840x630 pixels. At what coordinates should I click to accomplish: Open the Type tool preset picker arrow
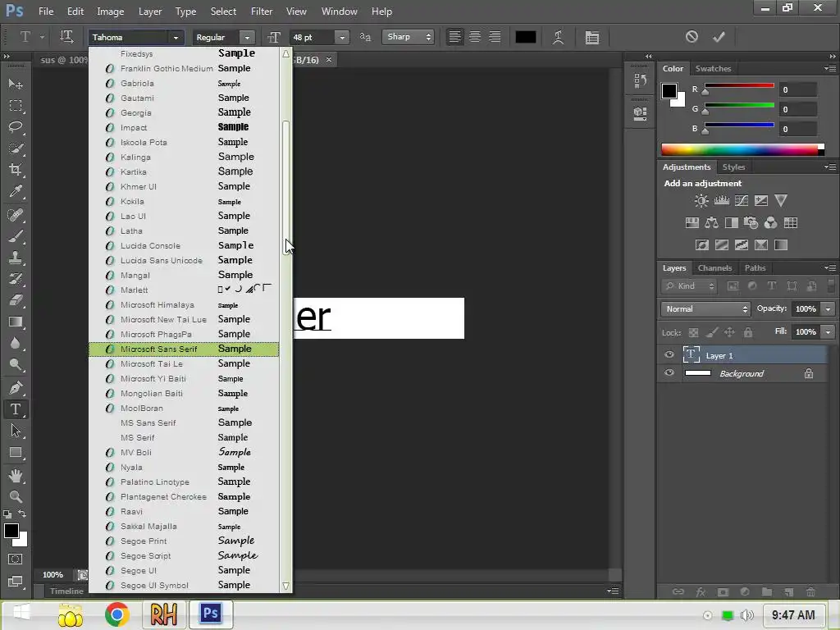coord(42,37)
